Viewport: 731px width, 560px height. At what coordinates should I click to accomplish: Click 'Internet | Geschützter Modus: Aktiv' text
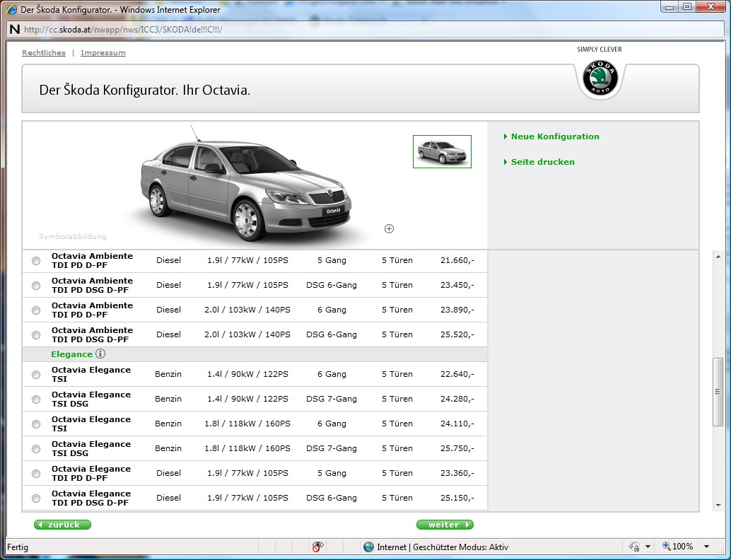click(x=443, y=547)
